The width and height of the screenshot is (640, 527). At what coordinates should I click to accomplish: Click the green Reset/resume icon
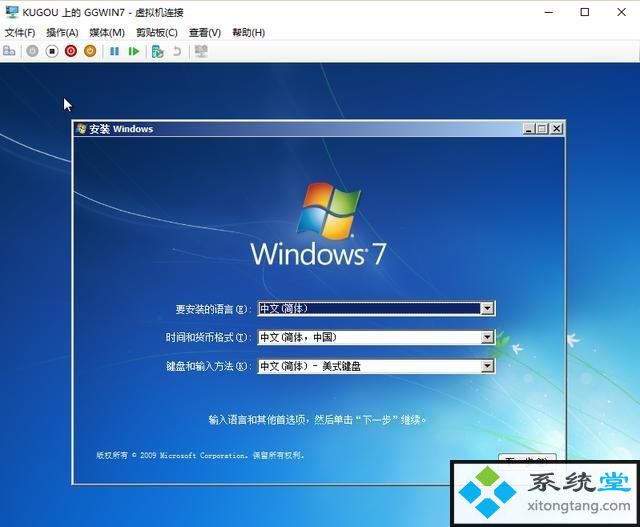134,51
